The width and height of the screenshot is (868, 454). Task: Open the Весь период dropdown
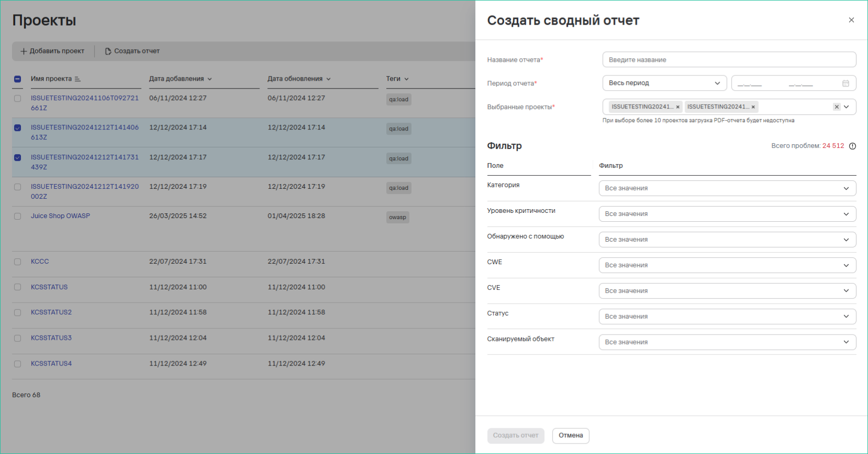[664, 83]
